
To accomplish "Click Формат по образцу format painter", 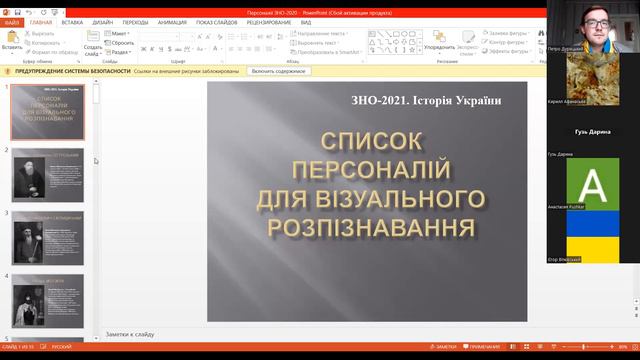I will pos(51,52).
